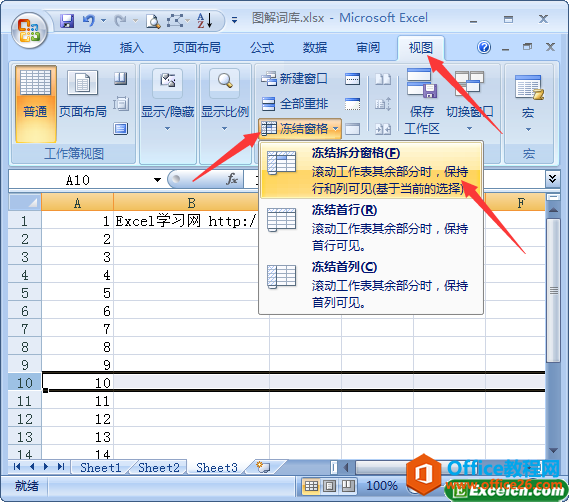Screen dimensions: 569x502
Task: Click the vertical scrollbar thumb
Action: point(553,290)
